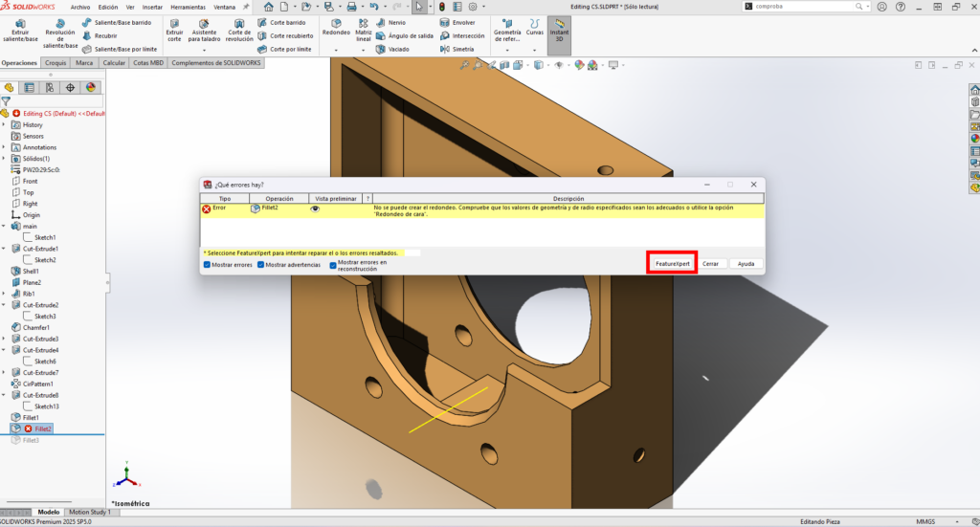Select Saliente/Base por límite tool

[120, 49]
